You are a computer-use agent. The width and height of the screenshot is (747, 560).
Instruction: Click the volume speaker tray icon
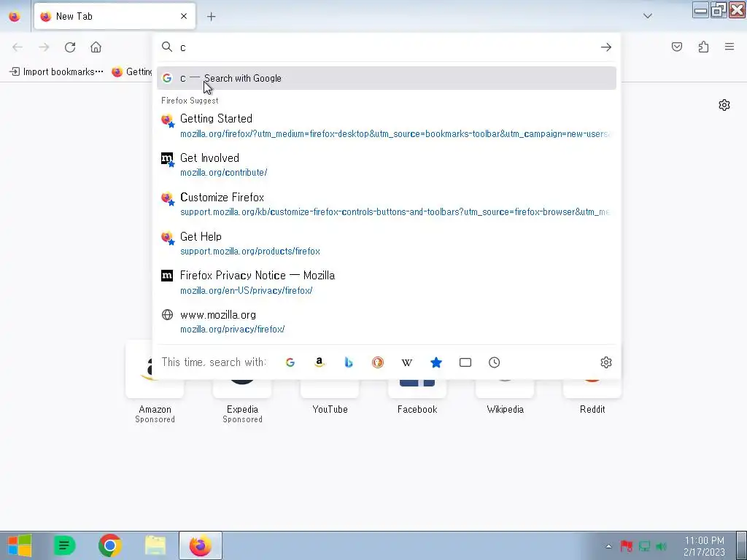(661, 545)
